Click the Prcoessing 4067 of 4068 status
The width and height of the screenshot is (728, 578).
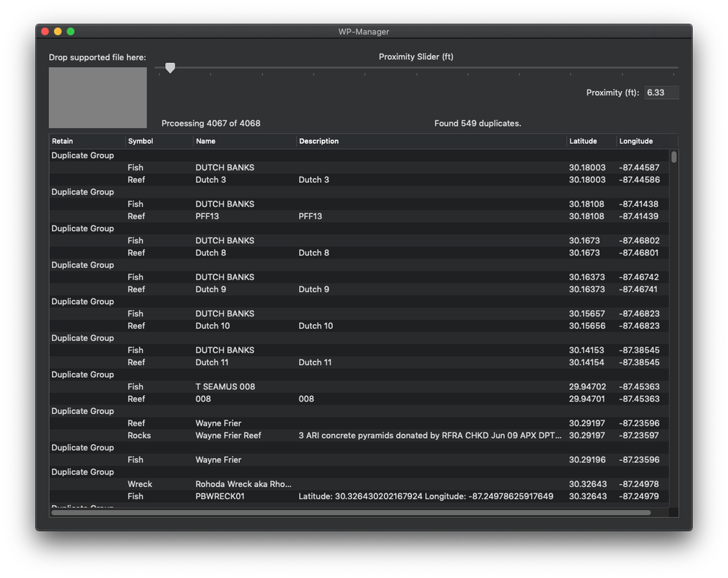pyautogui.click(x=211, y=123)
